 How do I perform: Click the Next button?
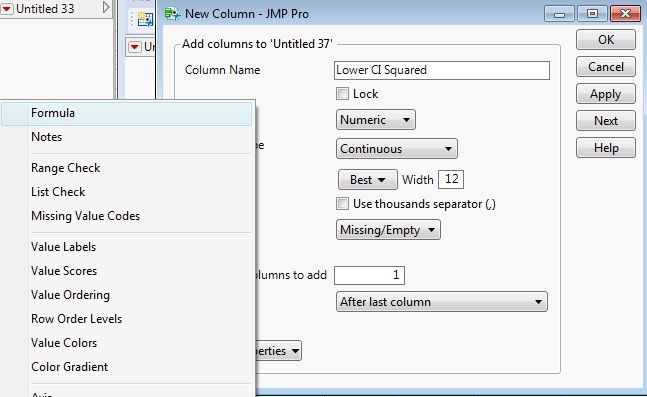[x=606, y=121]
